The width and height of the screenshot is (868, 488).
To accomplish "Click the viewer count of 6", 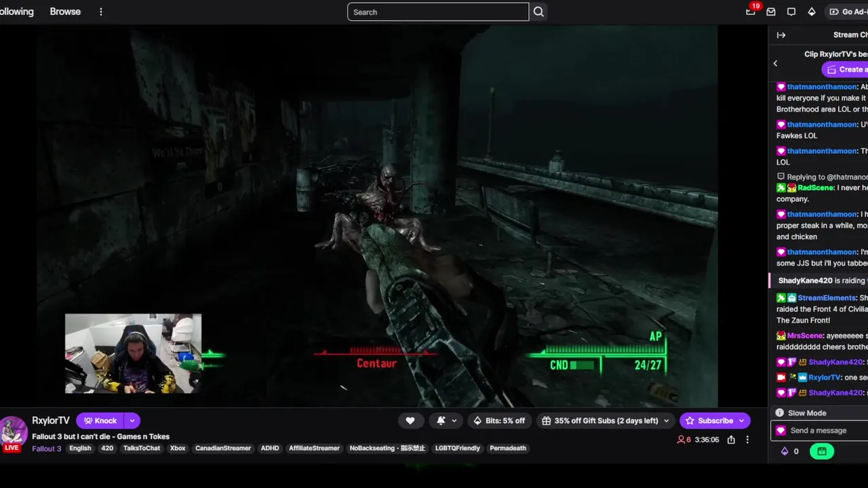I will point(684,439).
